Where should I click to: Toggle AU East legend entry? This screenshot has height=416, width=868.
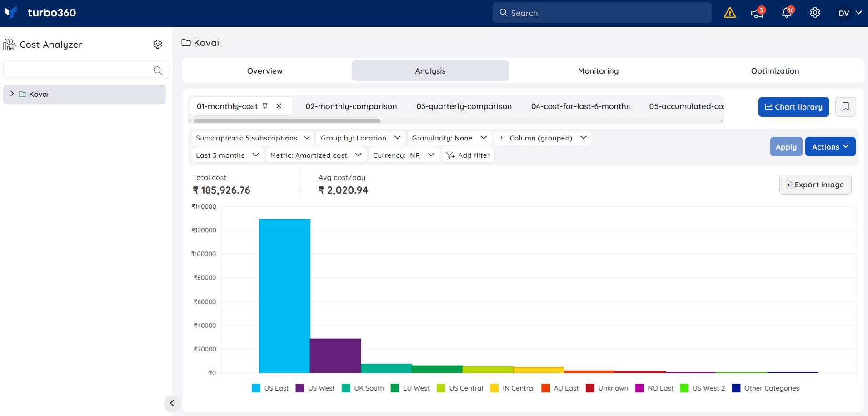[560, 388]
